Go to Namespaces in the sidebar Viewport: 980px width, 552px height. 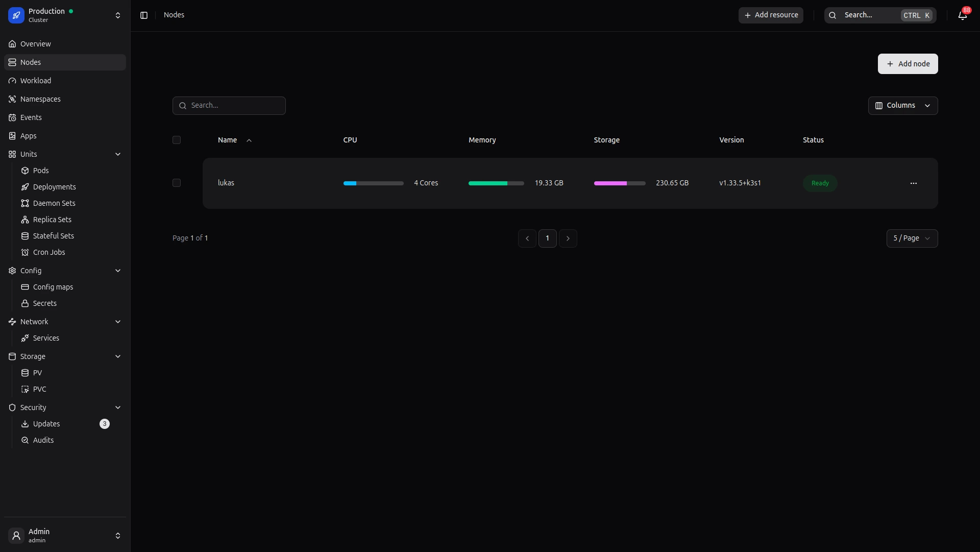pos(40,99)
